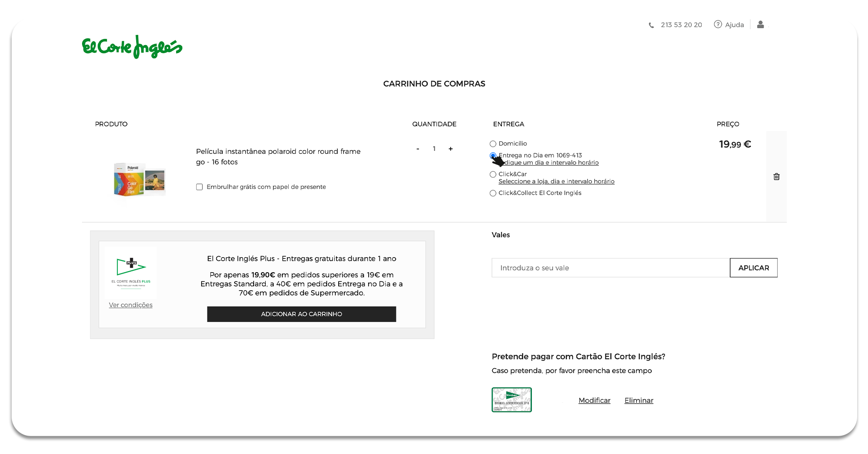Select Click&Collect El Corte Inglés option
The width and height of the screenshot is (868, 454).
tap(493, 193)
